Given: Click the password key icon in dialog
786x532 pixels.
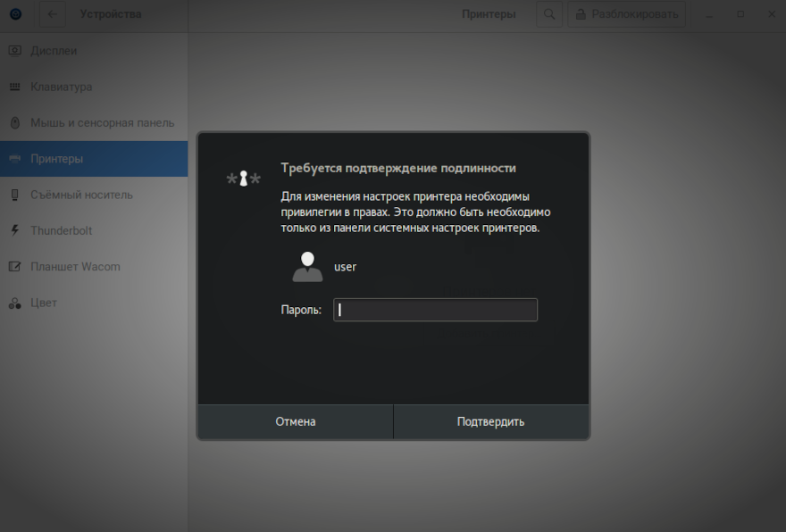Looking at the screenshot, I should tap(243, 179).
